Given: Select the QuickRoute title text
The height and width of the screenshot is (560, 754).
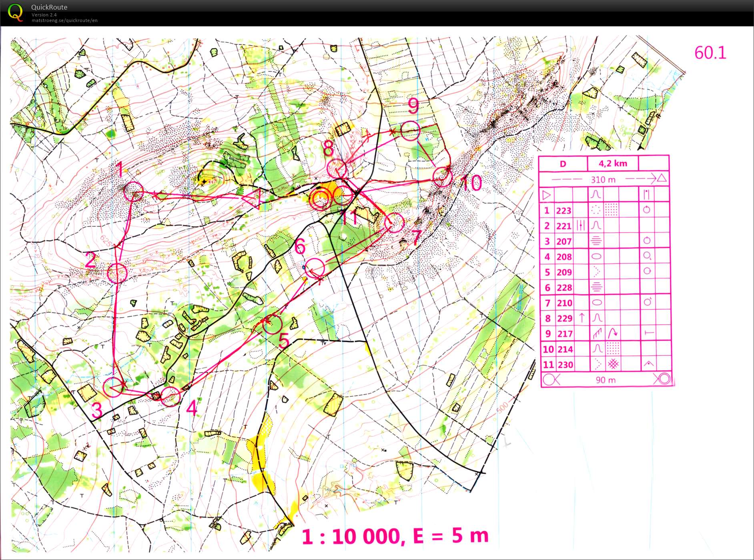Looking at the screenshot, I should [49, 7].
